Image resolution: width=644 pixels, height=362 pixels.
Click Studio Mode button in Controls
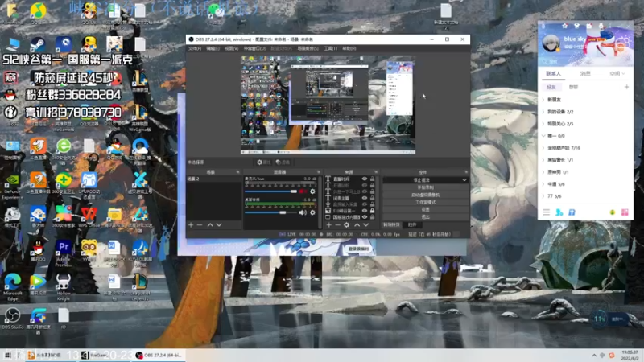[425, 202]
